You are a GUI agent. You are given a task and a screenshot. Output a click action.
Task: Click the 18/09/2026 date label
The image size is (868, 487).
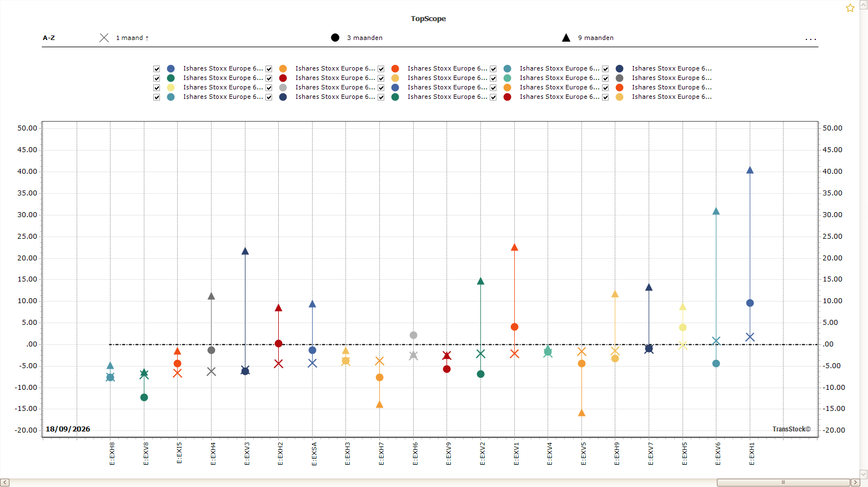[68, 429]
